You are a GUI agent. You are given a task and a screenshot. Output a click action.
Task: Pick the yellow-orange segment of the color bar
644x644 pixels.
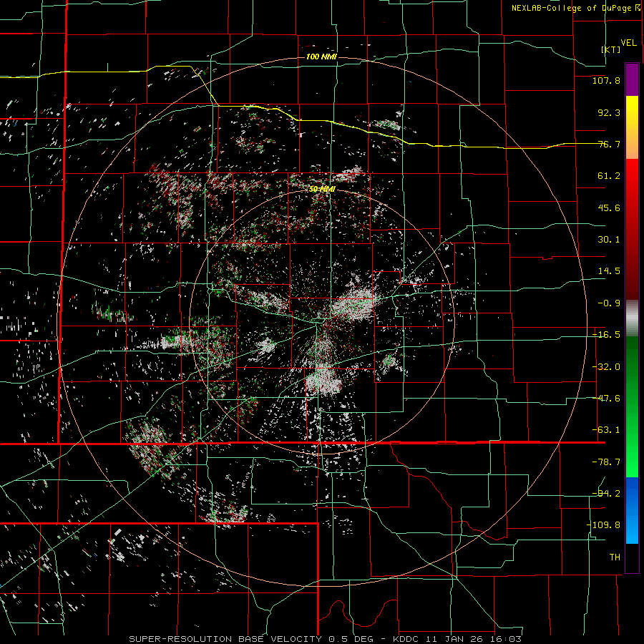click(x=632, y=127)
